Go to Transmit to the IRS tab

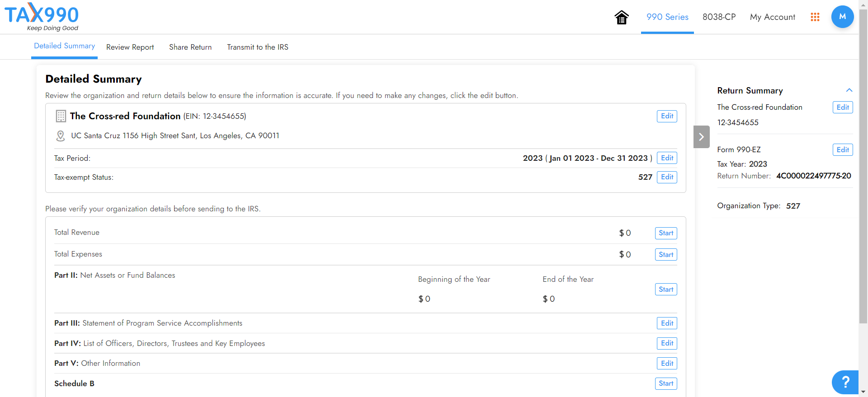coord(257,47)
